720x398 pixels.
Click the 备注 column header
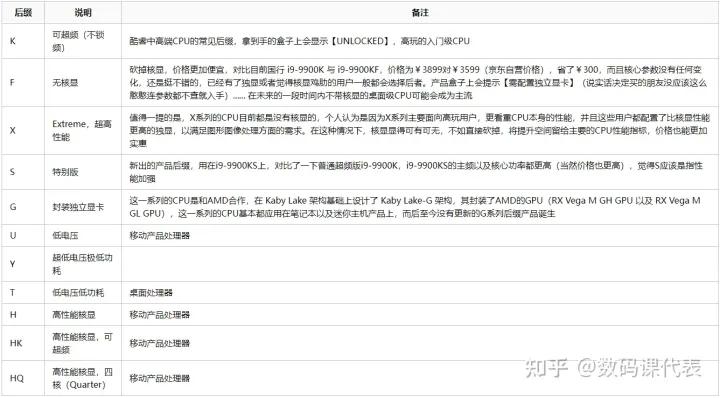click(420, 13)
